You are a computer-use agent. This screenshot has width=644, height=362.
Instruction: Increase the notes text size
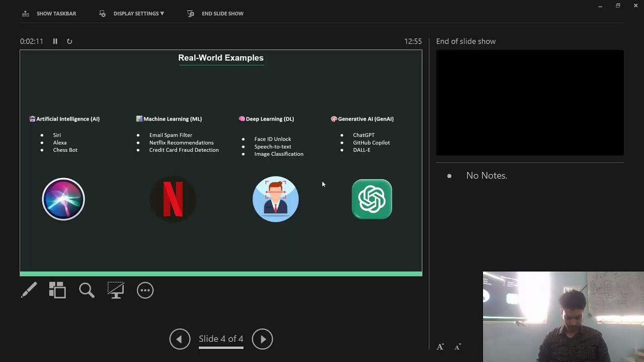(x=440, y=347)
